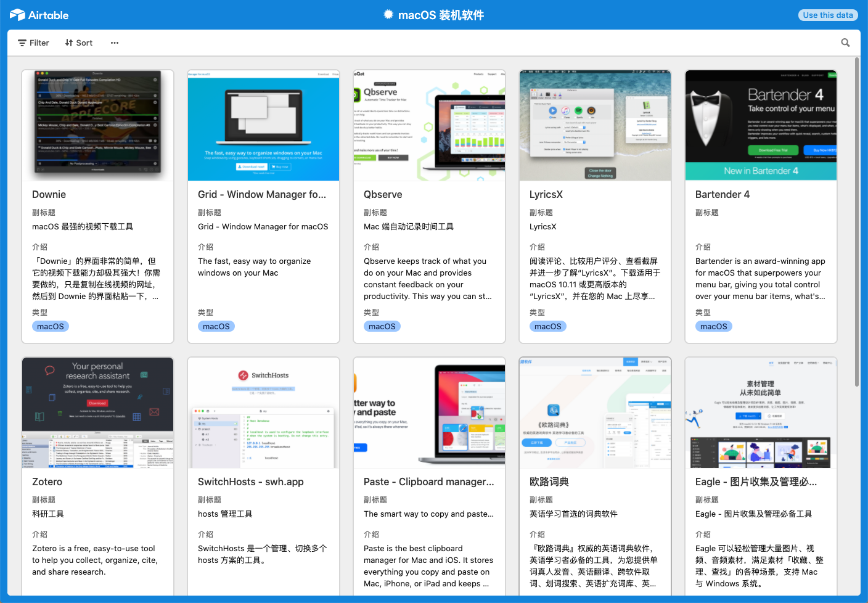The width and height of the screenshot is (868, 603).
Task: Open the three-dots more options menu
Action: (115, 43)
